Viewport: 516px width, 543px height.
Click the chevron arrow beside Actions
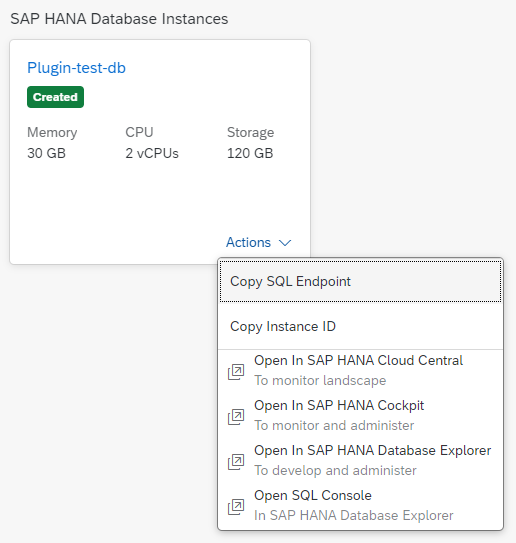click(285, 243)
